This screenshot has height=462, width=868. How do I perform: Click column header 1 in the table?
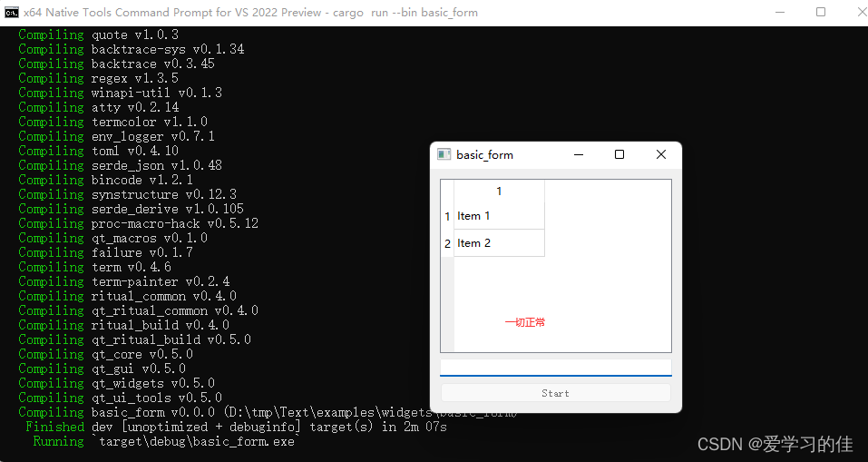(499, 192)
